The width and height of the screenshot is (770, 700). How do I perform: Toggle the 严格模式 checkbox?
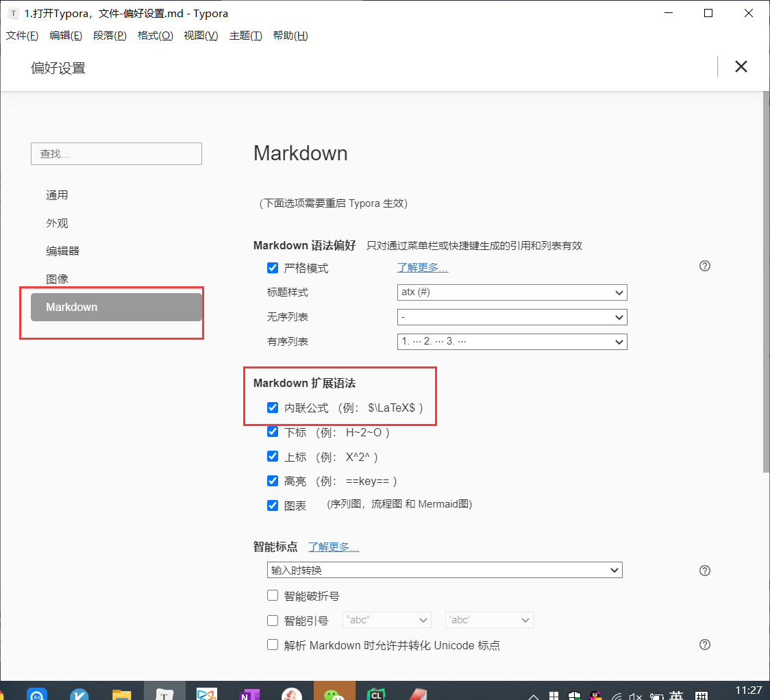tap(273, 268)
